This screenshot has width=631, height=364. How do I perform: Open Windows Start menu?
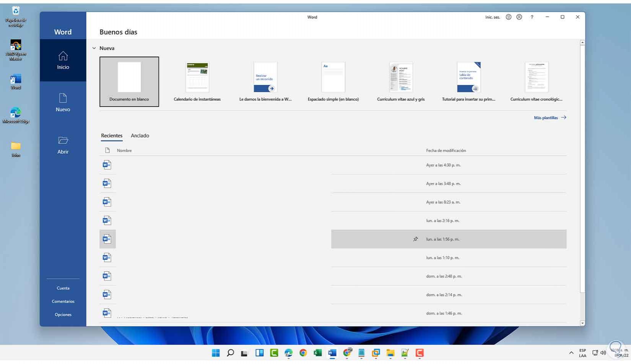pyautogui.click(x=216, y=353)
